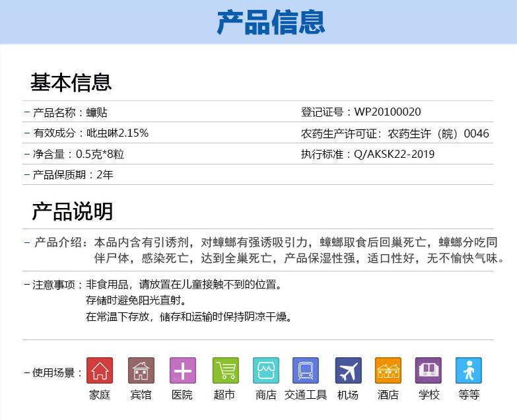Click the 产品保质期 2年 row
Image resolution: width=517 pixels, height=420 pixels.
point(73,175)
